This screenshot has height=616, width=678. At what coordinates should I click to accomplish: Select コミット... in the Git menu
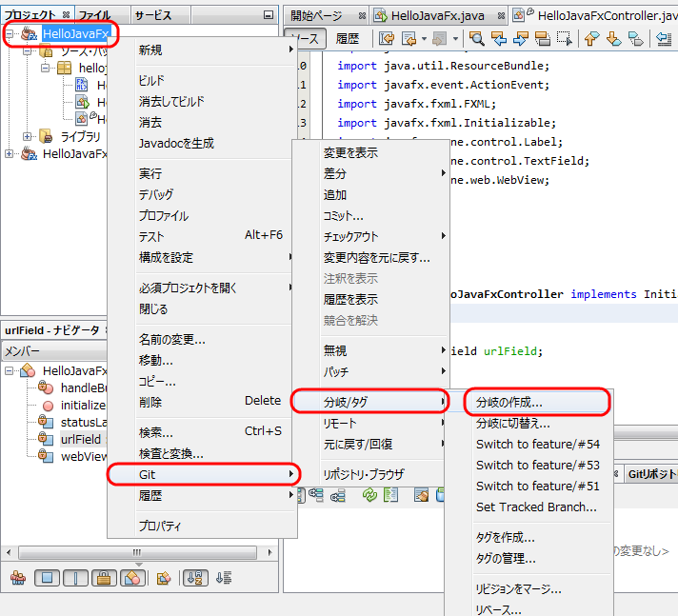click(343, 215)
